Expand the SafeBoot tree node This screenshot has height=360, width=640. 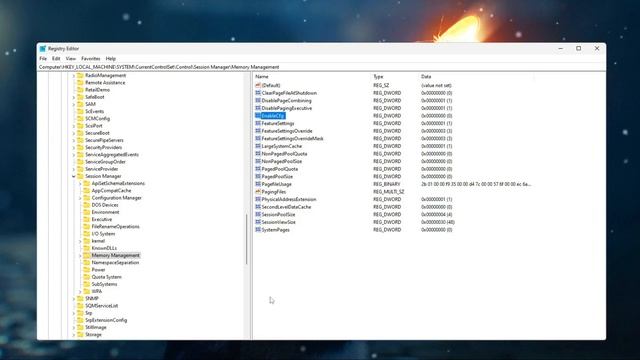coord(74,97)
